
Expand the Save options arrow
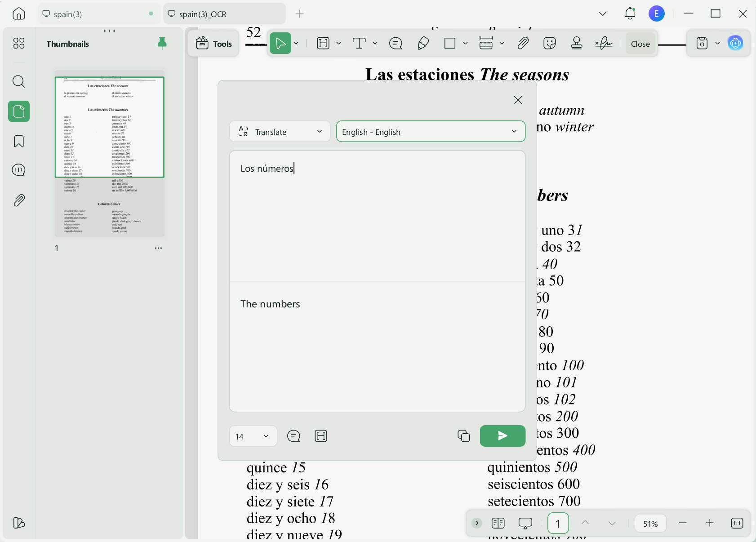pos(717,44)
